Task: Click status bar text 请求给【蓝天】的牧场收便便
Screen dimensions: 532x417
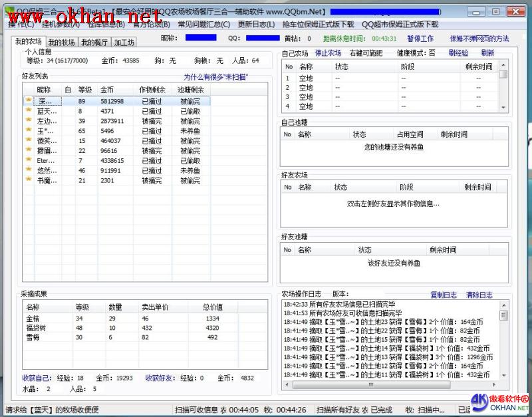Action: point(53,410)
